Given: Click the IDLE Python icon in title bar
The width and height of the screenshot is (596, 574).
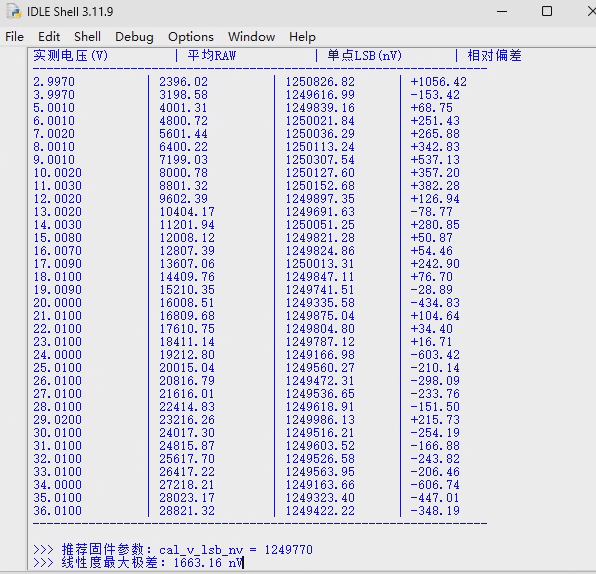Looking at the screenshot, I should tap(14, 11).
